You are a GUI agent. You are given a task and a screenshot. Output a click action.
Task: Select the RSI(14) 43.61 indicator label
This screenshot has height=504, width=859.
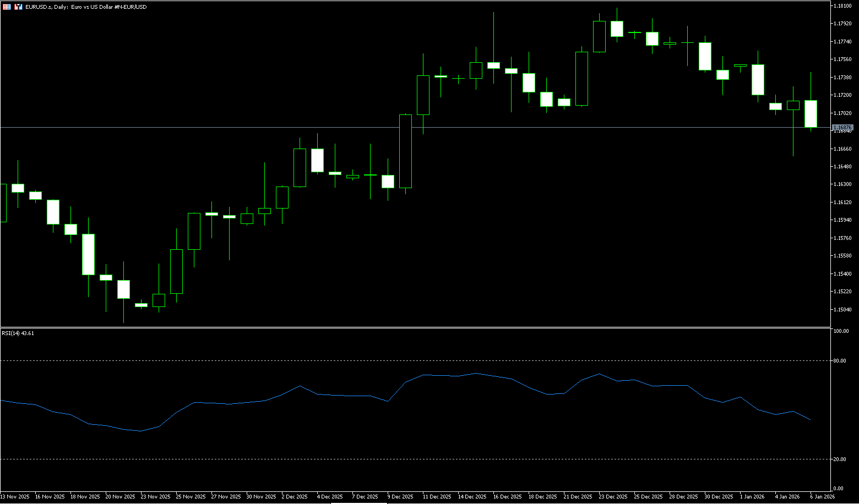pos(18,333)
